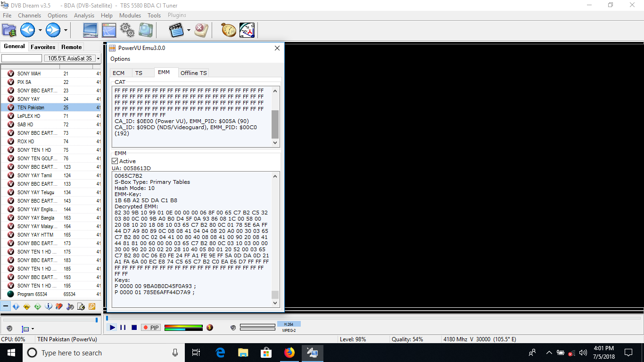Switch to the ECM tab
The image size is (644, 362).
click(119, 73)
